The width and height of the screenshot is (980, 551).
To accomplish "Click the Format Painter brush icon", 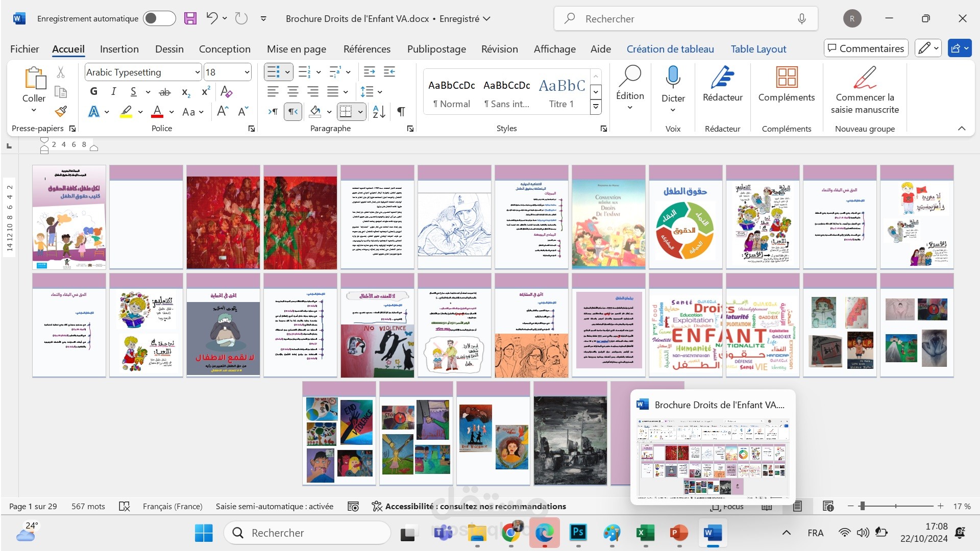I will pyautogui.click(x=61, y=111).
